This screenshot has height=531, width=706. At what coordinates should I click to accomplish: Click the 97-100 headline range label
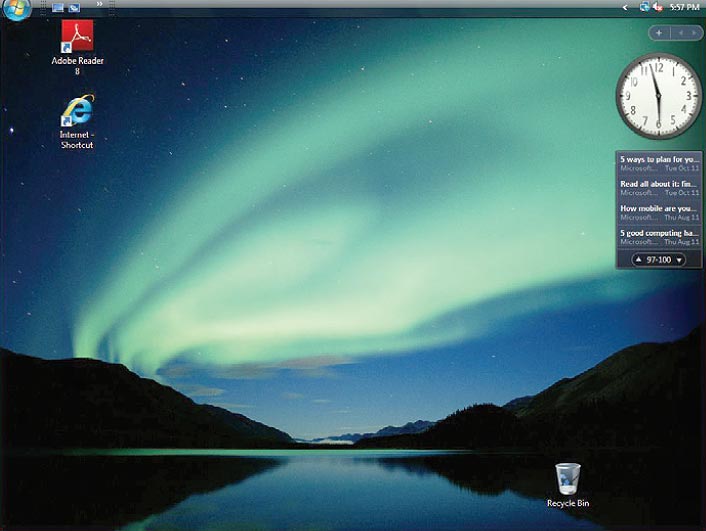pos(659,259)
